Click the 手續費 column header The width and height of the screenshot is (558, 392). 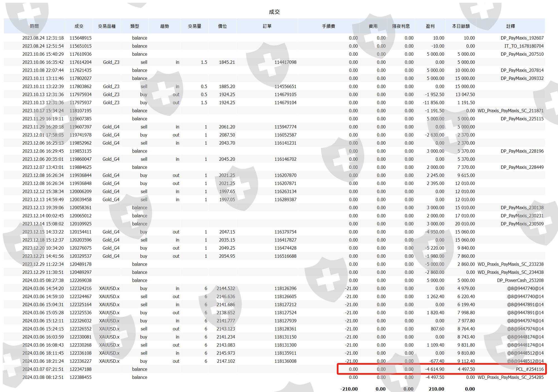click(328, 26)
